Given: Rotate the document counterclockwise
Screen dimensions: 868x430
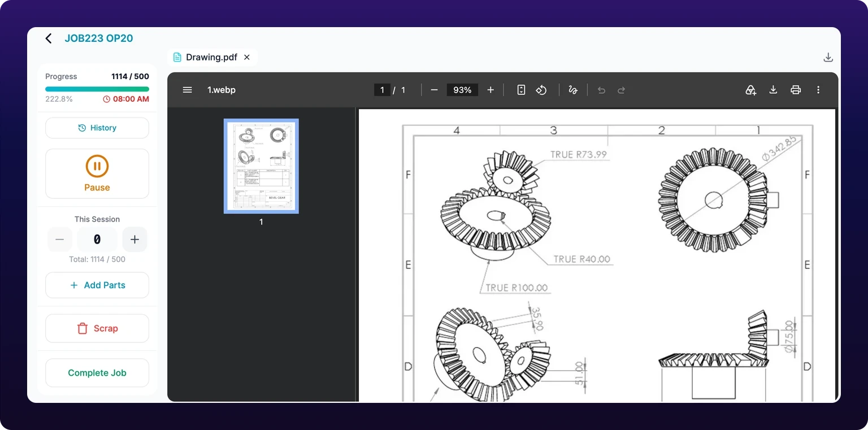Looking at the screenshot, I should (x=541, y=90).
